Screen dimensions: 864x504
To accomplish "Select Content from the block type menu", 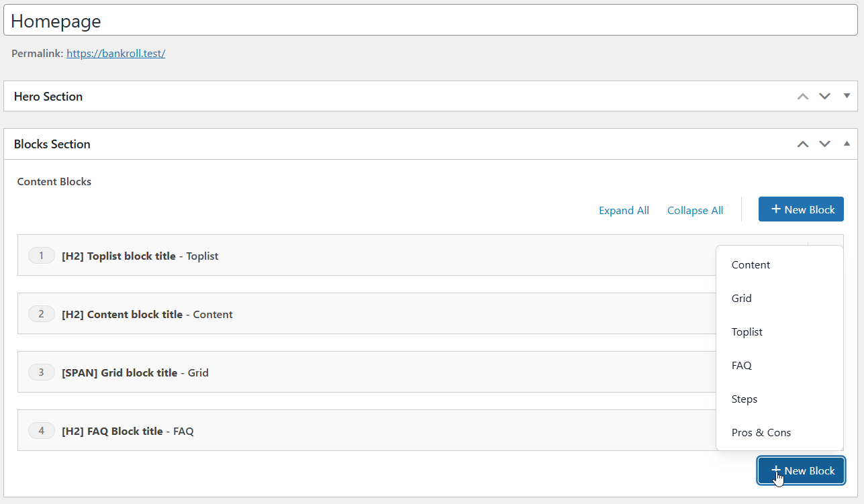I will [750, 264].
